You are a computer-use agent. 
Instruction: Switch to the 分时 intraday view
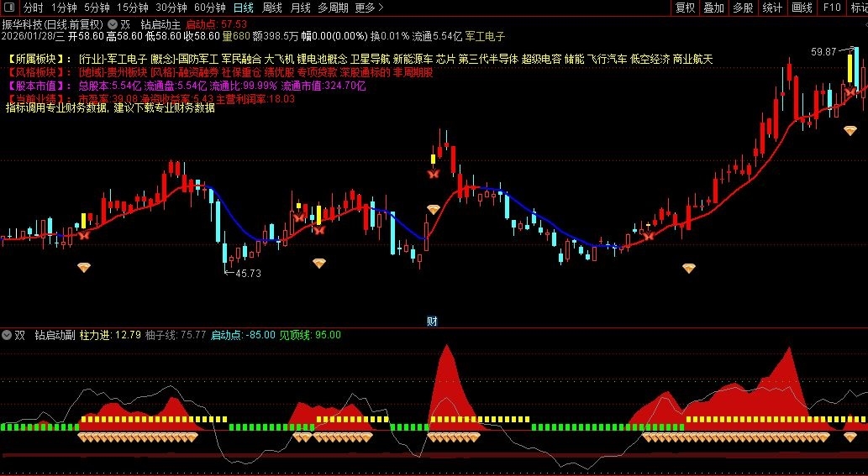34,8
